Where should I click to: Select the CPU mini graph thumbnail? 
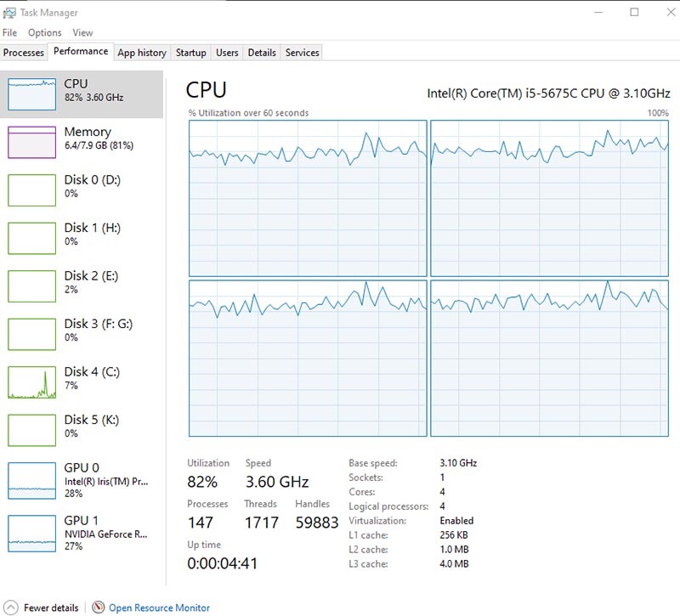click(x=31, y=94)
